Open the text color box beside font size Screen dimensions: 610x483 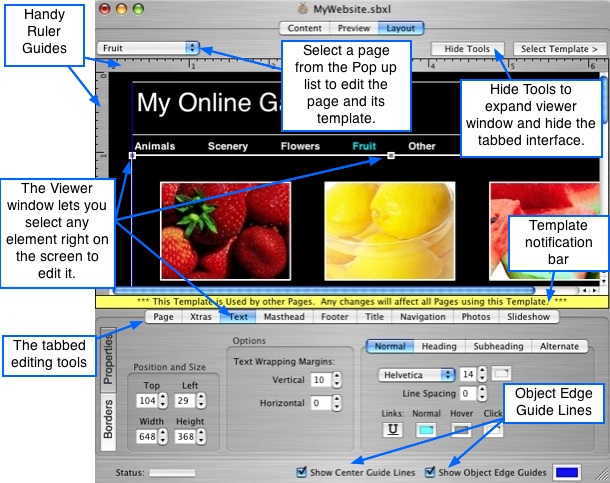click(x=502, y=373)
